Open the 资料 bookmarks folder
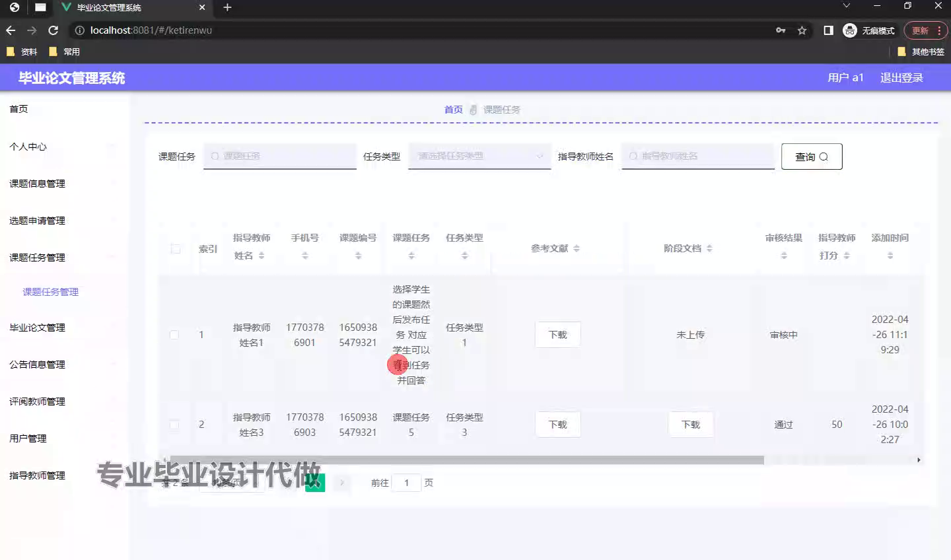This screenshot has height=560, width=951. click(x=22, y=52)
